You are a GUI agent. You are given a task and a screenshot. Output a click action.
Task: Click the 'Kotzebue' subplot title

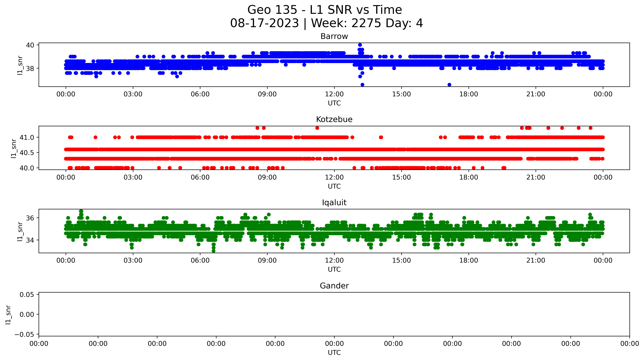point(334,119)
